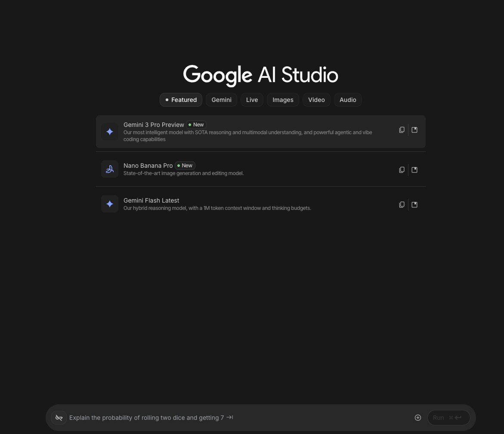The width and height of the screenshot is (504, 434).
Task: Switch to the Live tab
Action: (x=252, y=100)
